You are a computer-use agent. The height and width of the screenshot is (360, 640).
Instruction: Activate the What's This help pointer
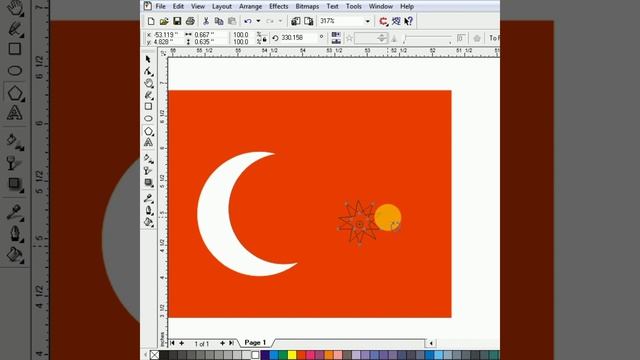coord(409,21)
